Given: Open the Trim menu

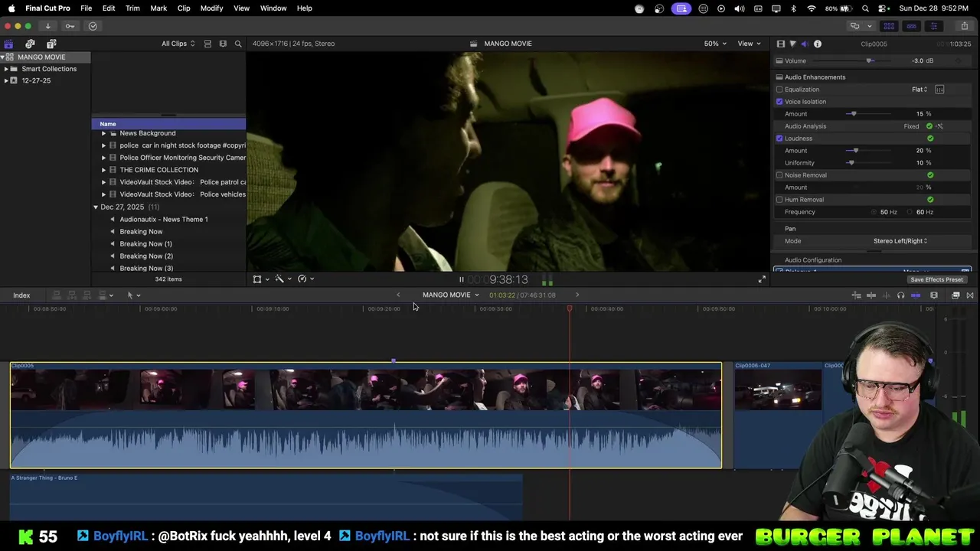Looking at the screenshot, I should (x=132, y=8).
